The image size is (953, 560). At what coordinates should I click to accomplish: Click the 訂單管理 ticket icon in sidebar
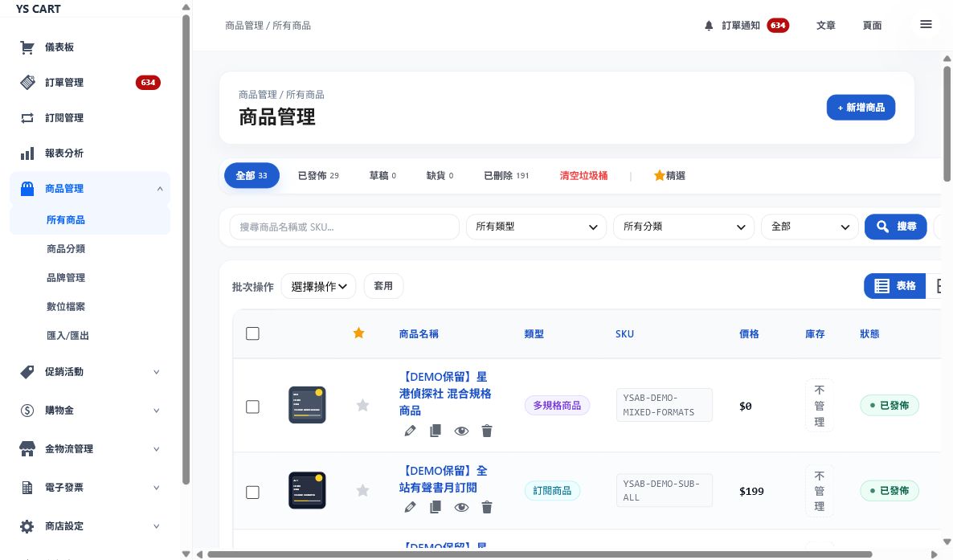(x=27, y=83)
